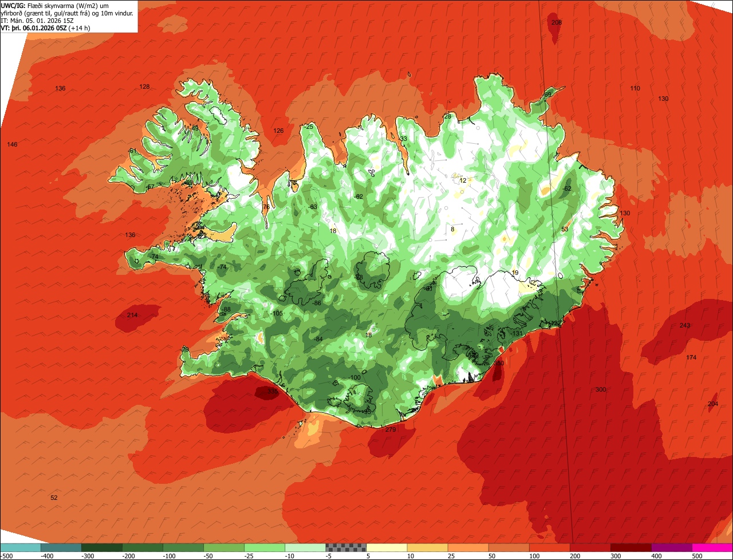Click the '110' value on the map
This screenshot has width=733, height=560.
click(x=635, y=88)
